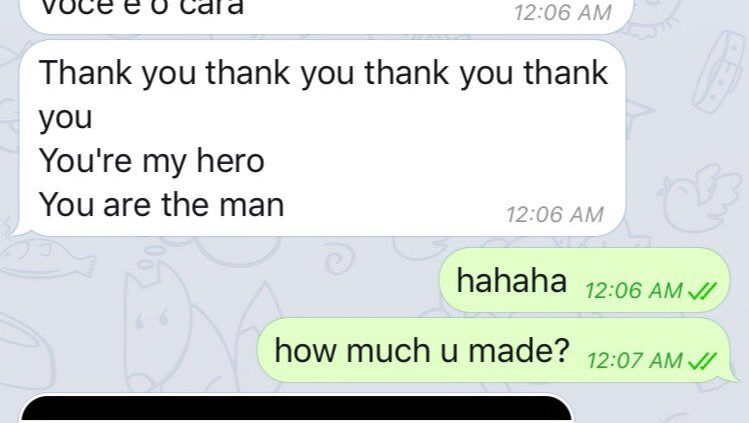749x423 pixels.
Task: Click the "You're my hero" text line
Action: [151, 161]
